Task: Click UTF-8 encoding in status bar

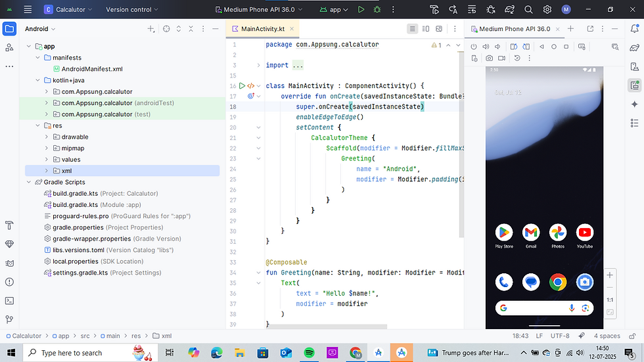Action: tap(560, 336)
